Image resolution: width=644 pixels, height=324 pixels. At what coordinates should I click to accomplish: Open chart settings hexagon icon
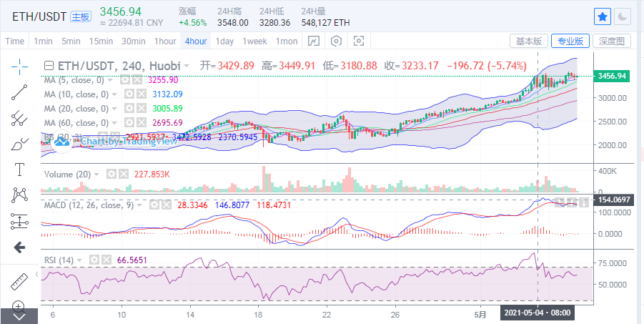pyautogui.click(x=336, y=41)
